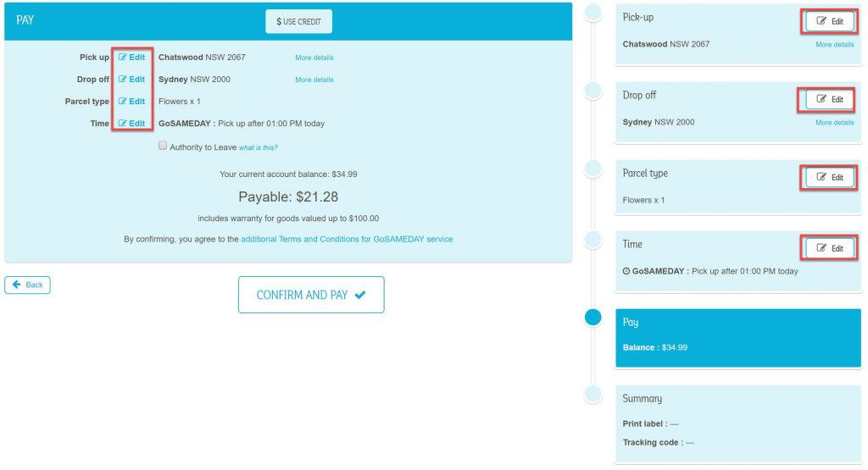Edit the Drop off card in the sidebar
This screenshot has width=868, height=470.
829,100
